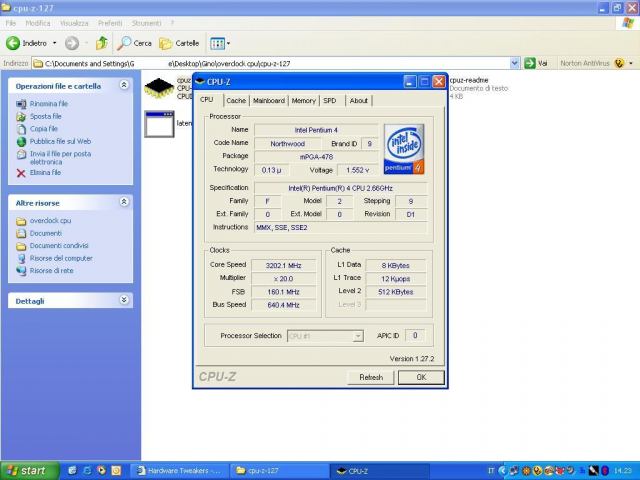640x480 pixels.
Task: Click the CPU-Z taskbar button
Action: coord(379,471)
